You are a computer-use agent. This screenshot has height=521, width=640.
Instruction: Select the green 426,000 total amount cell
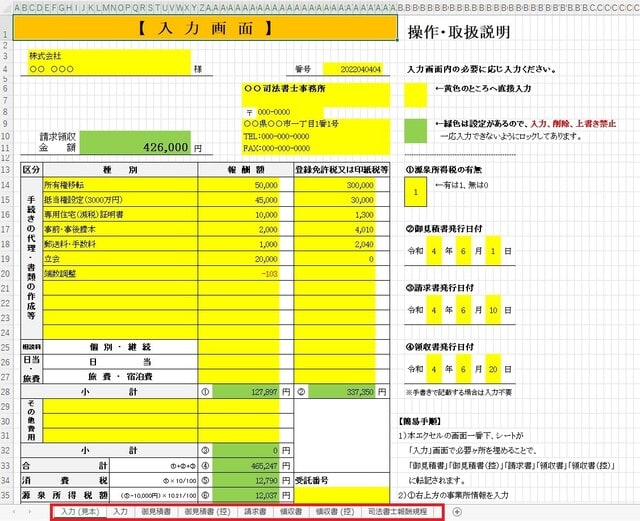pos(135,142)
